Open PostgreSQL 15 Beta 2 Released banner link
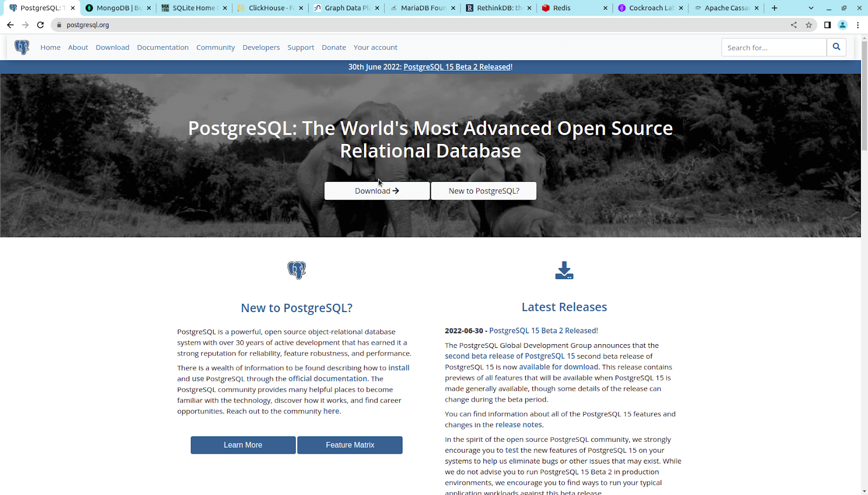Screen dimensions: 868x495 pyautogui.click(x=457, y=67)
